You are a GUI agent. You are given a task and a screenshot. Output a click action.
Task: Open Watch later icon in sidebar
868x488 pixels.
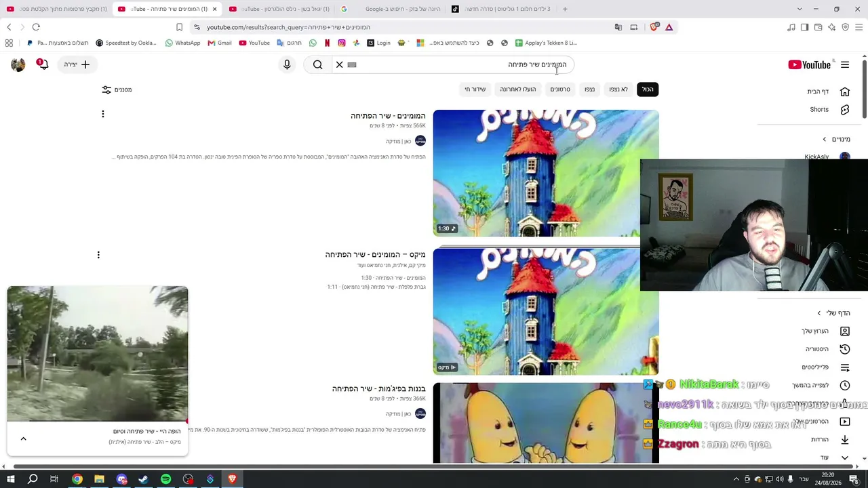click(845, 385)
